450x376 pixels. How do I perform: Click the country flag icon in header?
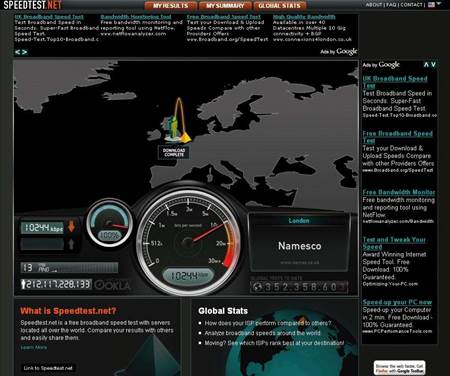click(431, 5)
